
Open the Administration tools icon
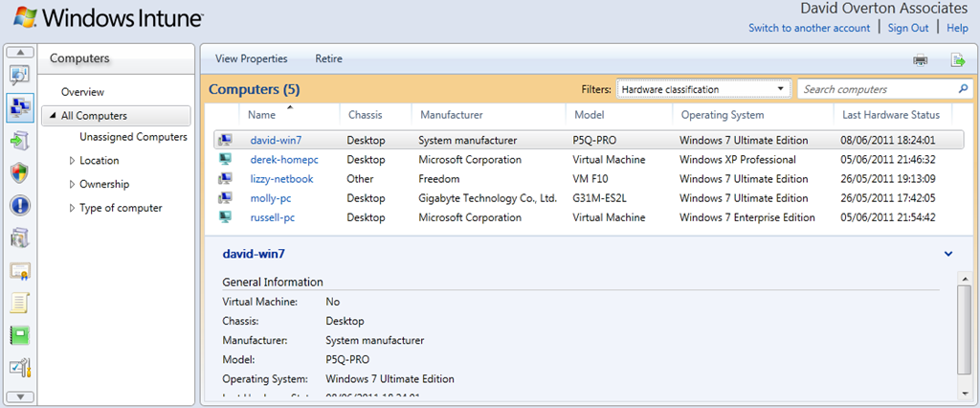point(20,369)
